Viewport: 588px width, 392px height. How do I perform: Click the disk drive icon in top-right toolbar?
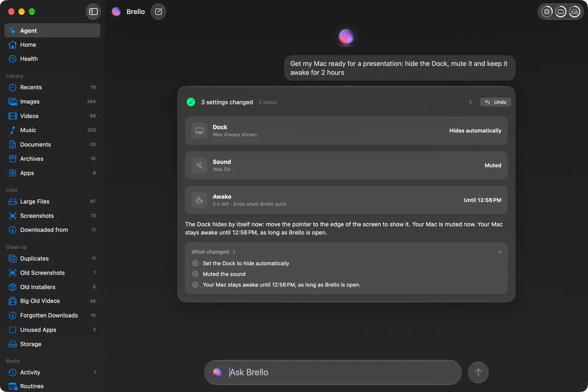[574, 12]
